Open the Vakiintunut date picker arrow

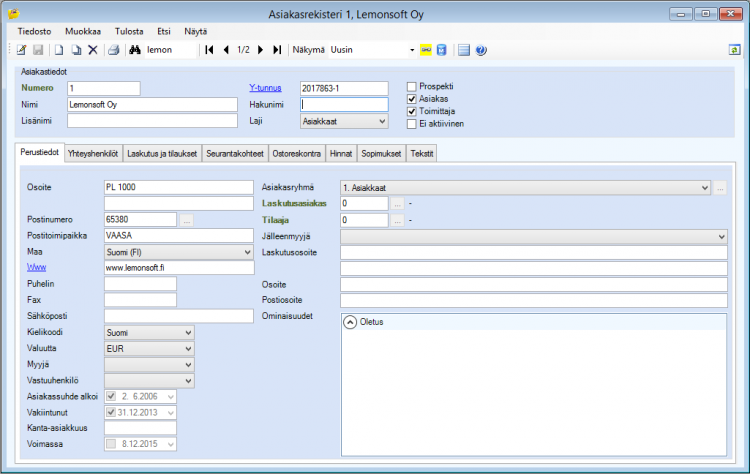click(x=170, y=413)
